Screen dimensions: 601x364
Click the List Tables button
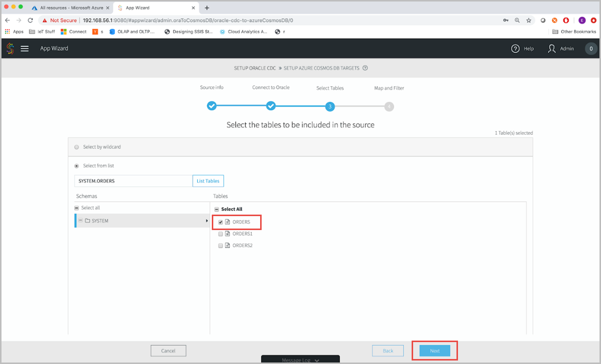point(208,181)
